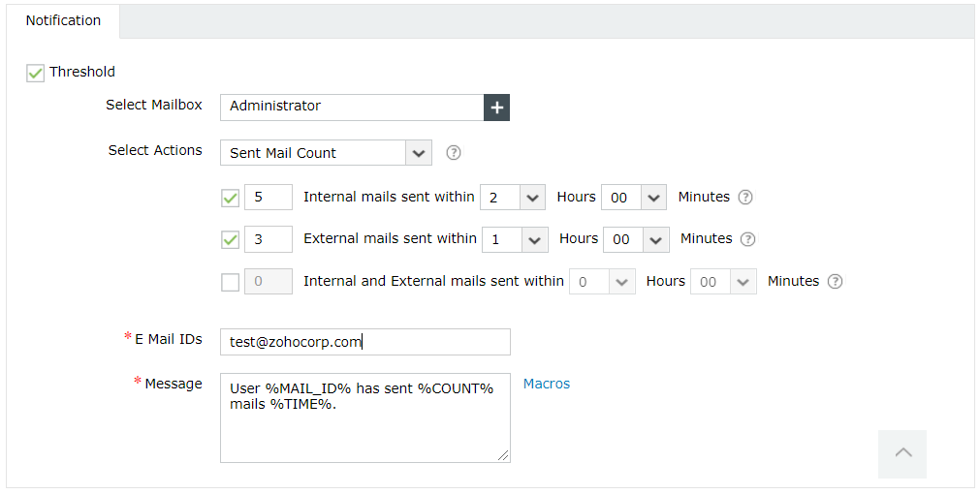This screenshot has height=494, width=980.
Task: Click help icon on External mails row
Action: click(747, 239)
